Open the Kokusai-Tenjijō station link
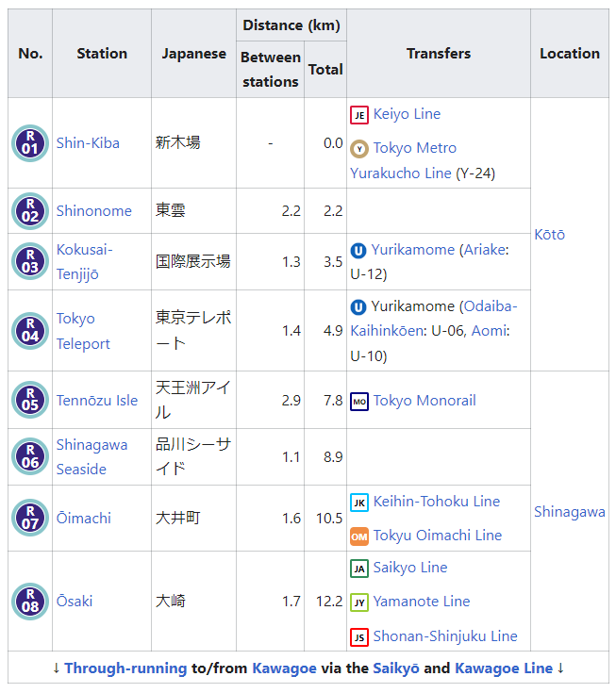616x693 pixels. tap(85, 262)
